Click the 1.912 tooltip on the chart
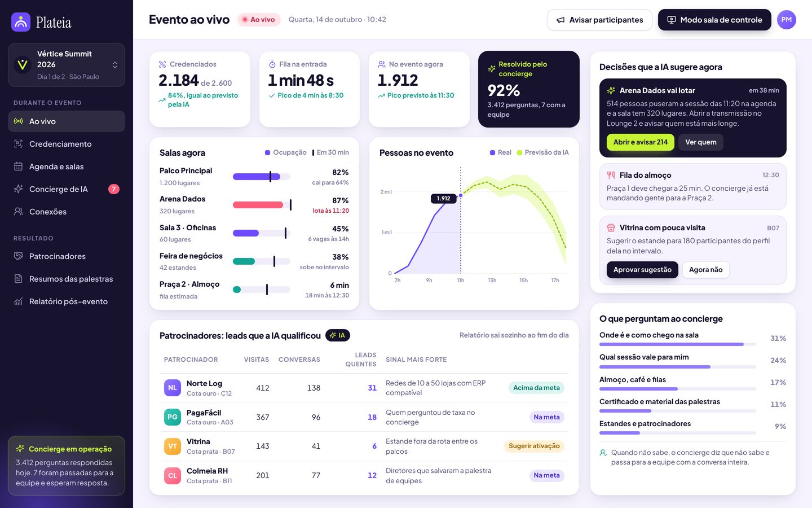The image size is (812, 508). 444,199
